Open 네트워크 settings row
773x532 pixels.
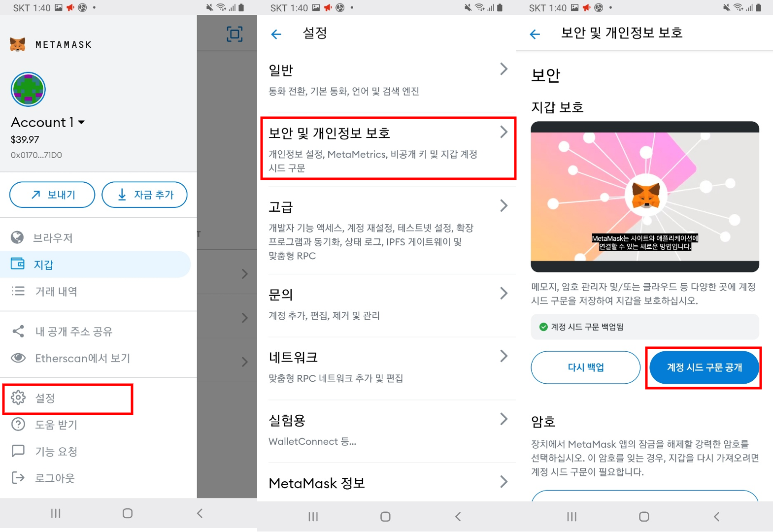388,368
